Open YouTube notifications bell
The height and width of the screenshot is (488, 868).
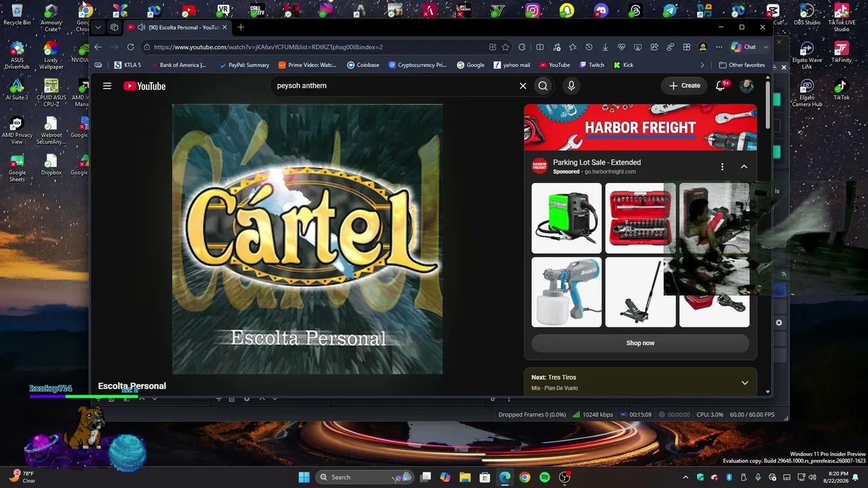click(722, 85)
